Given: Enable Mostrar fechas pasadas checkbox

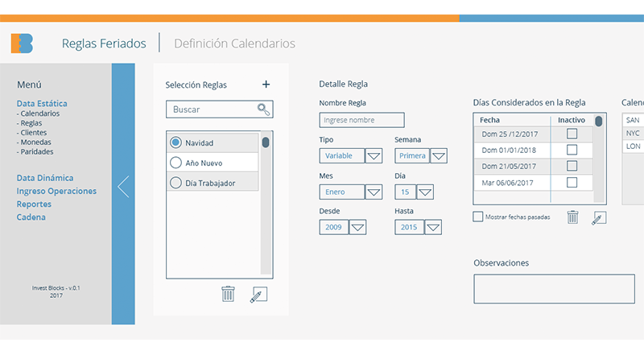Looking at the screenshot, I should point(478,217).
